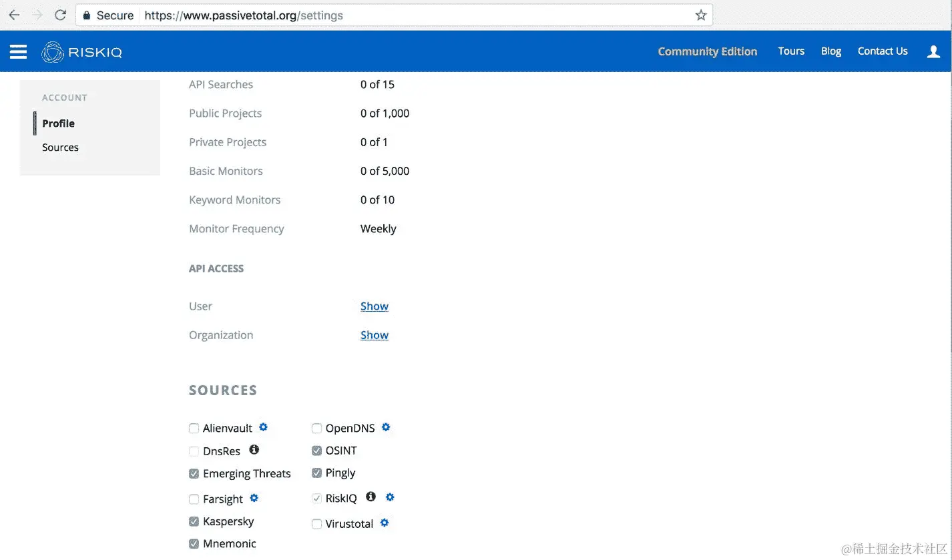View RiskIQ source info icon
The width and height of the screenshot is (952, 560).
(x=371, y=497)
